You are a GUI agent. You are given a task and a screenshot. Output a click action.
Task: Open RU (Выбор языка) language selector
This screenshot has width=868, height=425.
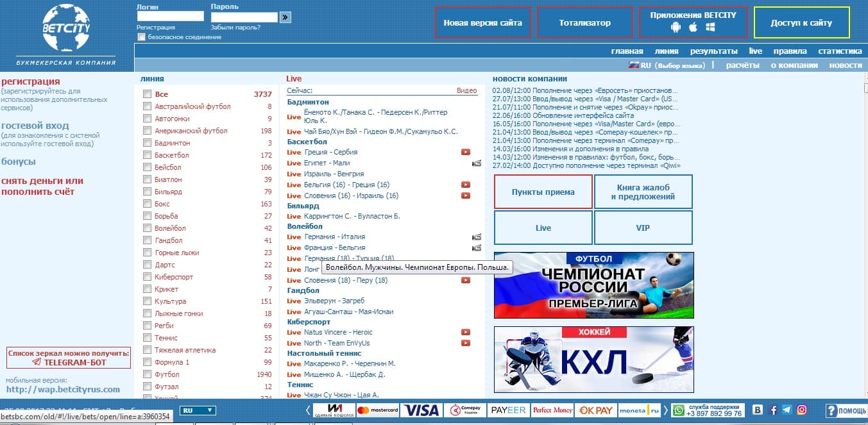tap(667, 65)
